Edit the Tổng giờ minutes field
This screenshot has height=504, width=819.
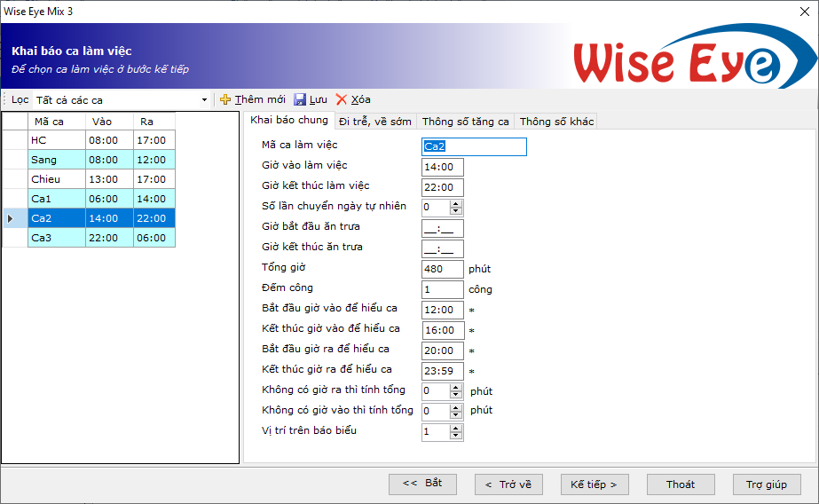442,269
